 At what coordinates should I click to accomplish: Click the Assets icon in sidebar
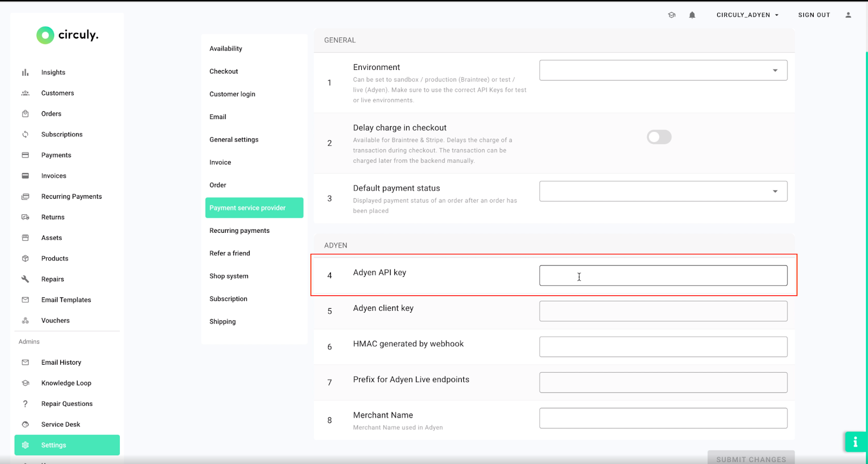click(25, 238)
